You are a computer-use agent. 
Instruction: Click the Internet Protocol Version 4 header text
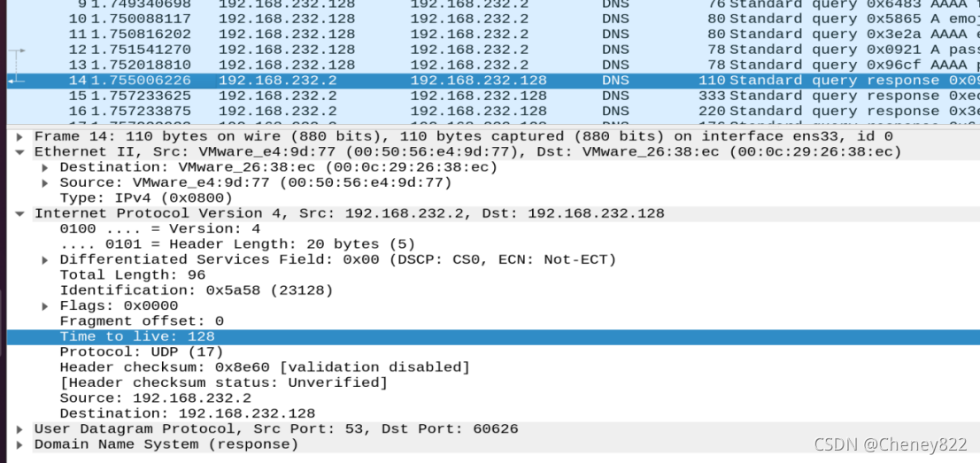[x=350, y=213]
